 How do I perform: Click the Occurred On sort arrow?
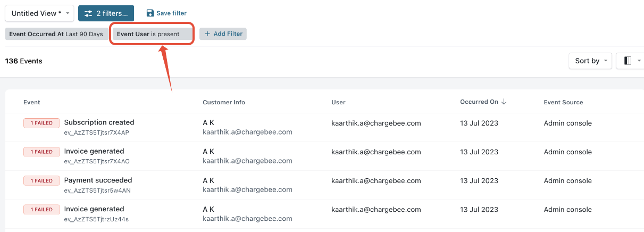click(x=504, y=102)
